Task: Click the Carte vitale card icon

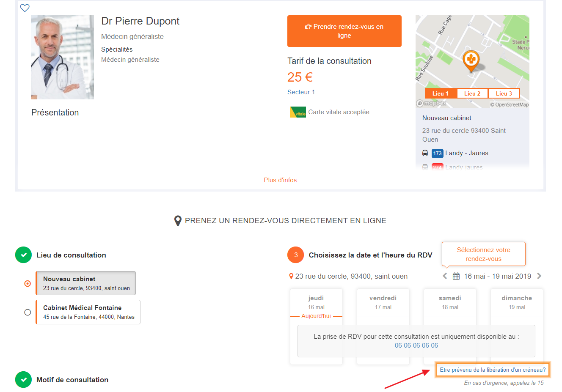Action: coord(298,112)
